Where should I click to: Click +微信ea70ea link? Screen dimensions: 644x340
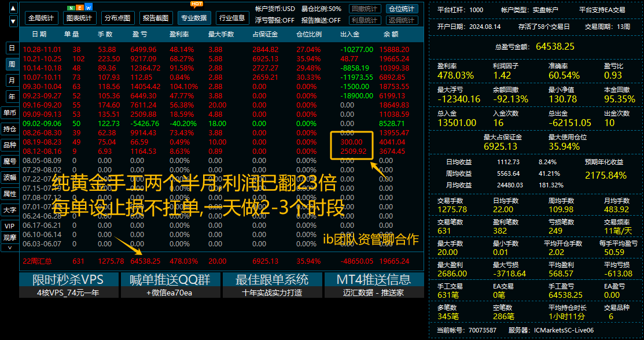(171, 293)
